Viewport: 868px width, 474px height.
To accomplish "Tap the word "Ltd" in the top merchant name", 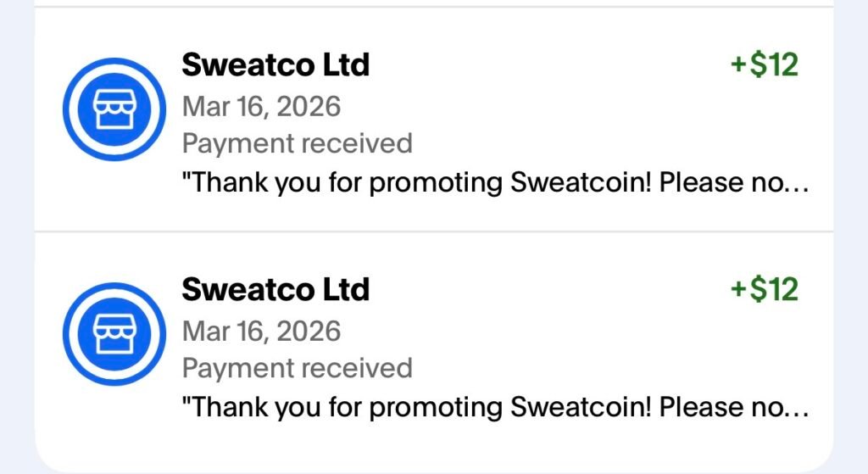I will (341, 64).
